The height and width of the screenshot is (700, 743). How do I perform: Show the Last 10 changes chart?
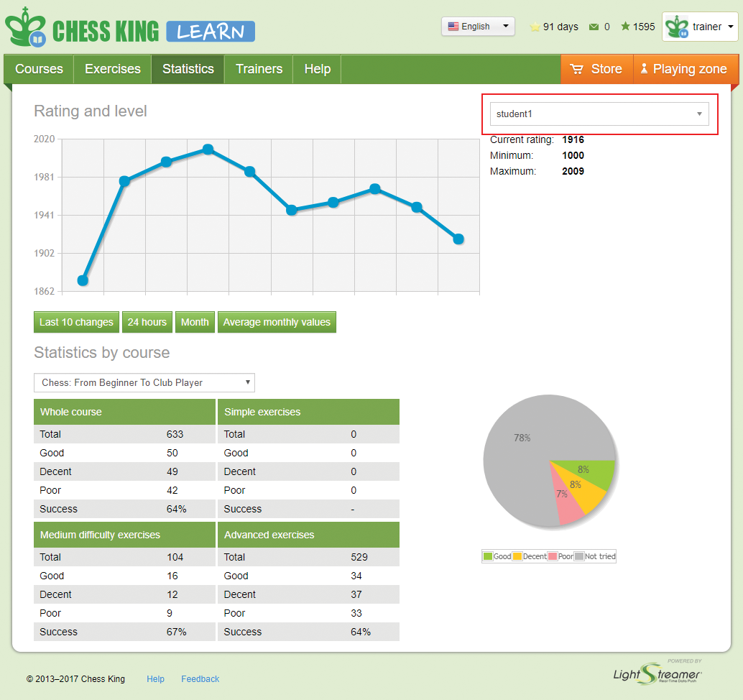pyautogui.click(x=76, y=322)
